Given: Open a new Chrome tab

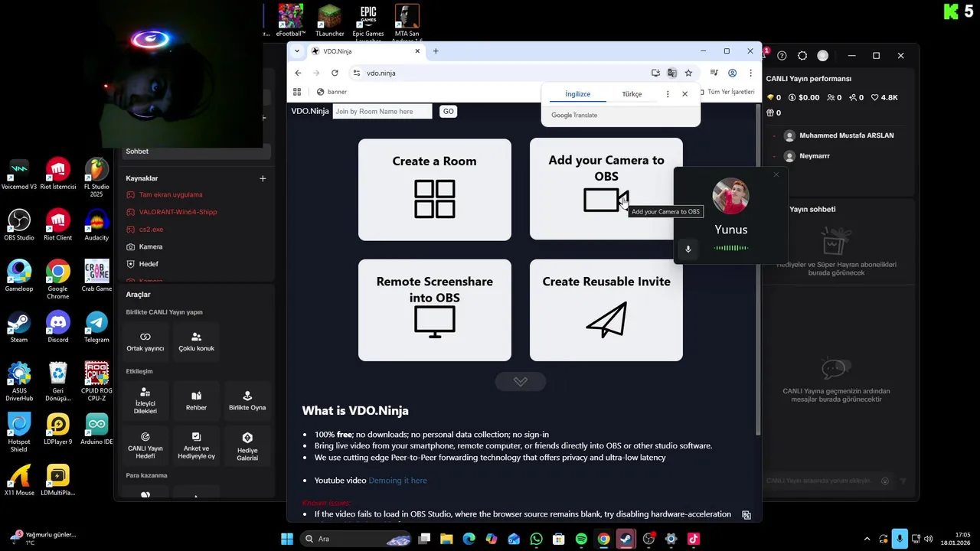Looking at the screenshot, I should tap(436, 51).
